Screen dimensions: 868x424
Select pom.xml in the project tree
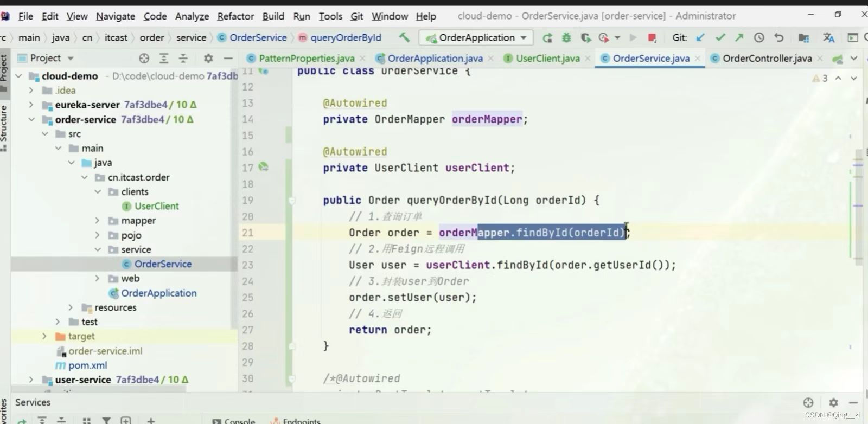(87, 365)
